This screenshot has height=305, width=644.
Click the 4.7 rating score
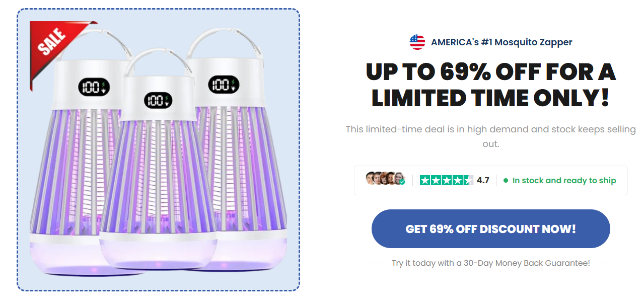[x=483, y=180]
